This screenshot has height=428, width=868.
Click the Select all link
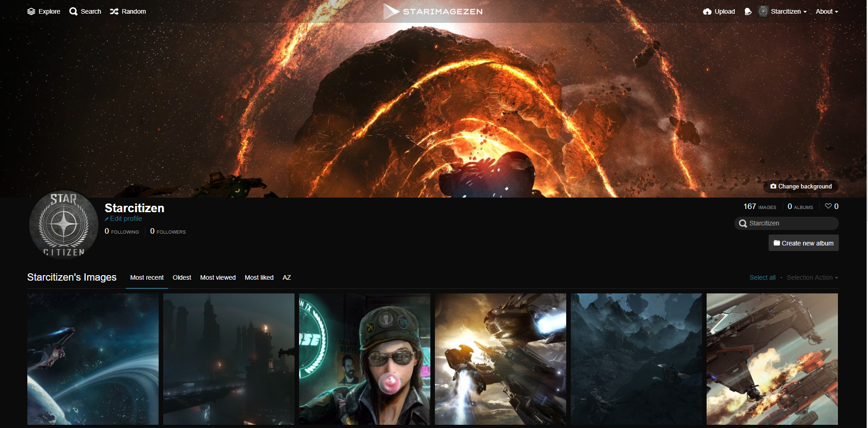[x=762, y=277]
